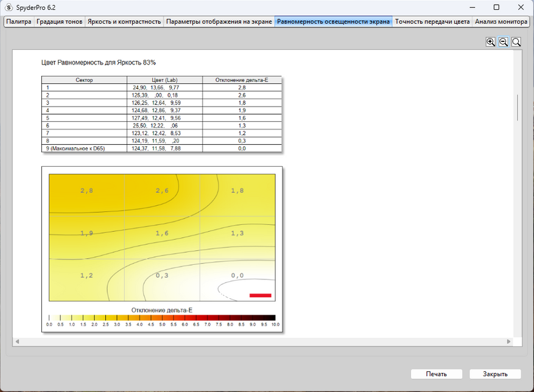Click the Отклонение дельта-Е column header
This screenshot has width=534, height=392.
tap(242, 80)
